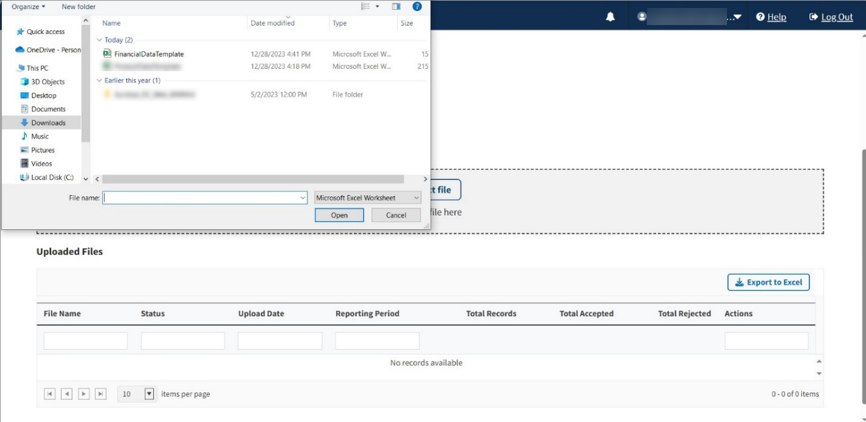Click the horizontal scrollbar in file list
The image size is (866, 422).
click(253, 179)
